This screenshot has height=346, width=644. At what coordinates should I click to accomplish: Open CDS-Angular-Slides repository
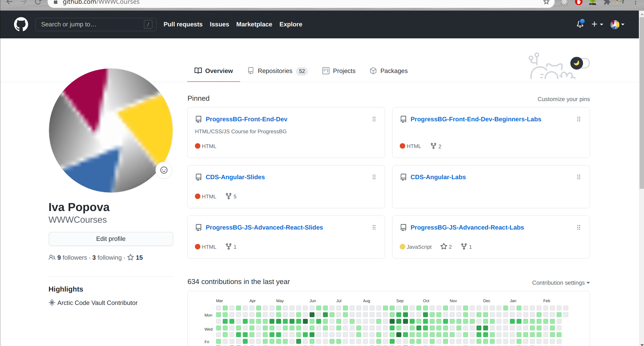click(x=235, y=177)
